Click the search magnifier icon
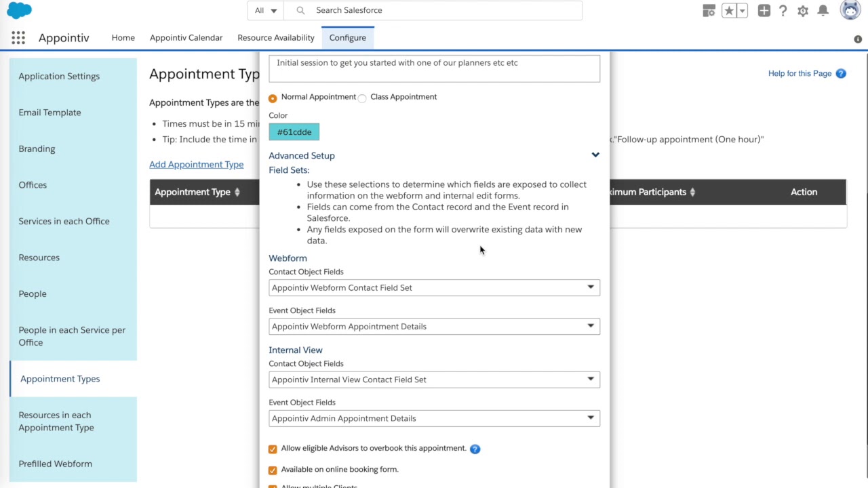 coord(301,10)
